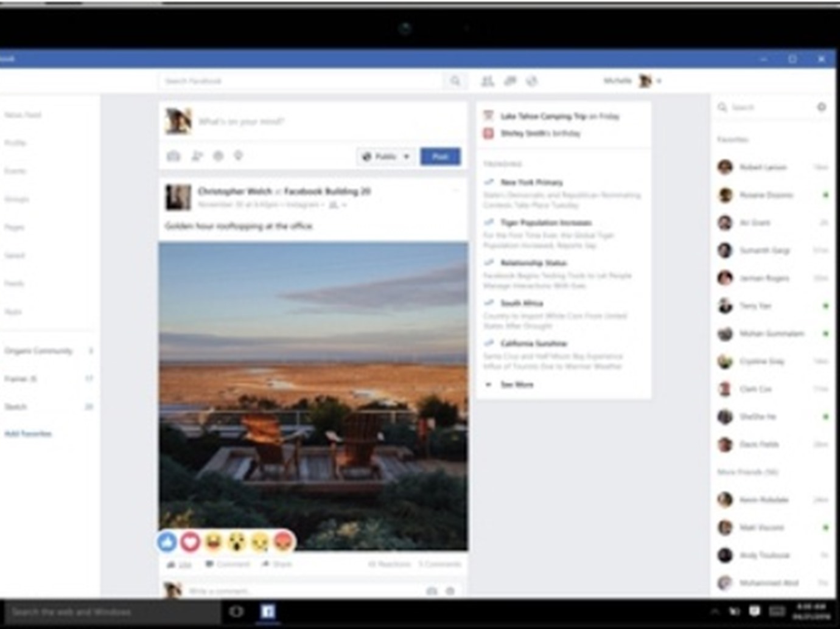
Task: Click the magnifier button beside Search Facebook
Action: coord(455,81)
